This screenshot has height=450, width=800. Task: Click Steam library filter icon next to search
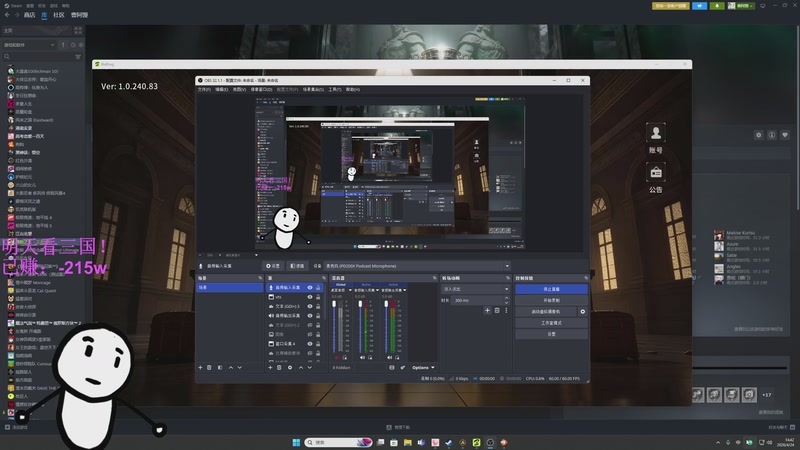tap(78, 57)
